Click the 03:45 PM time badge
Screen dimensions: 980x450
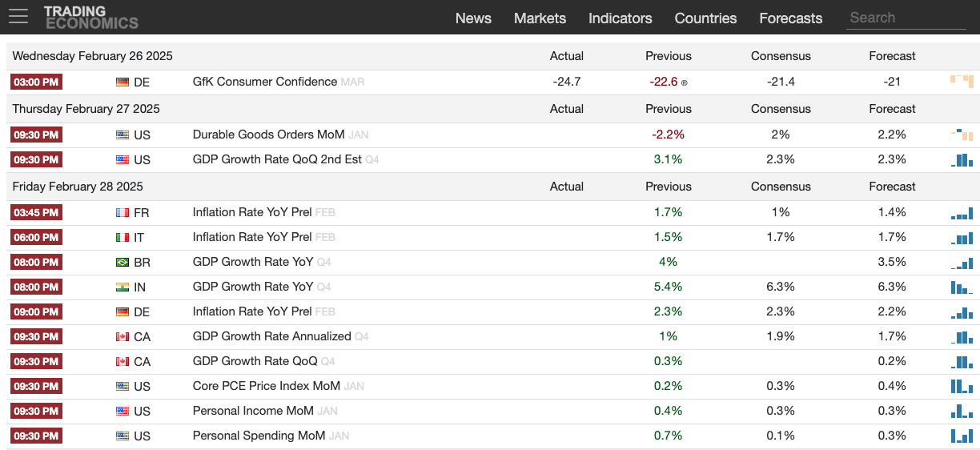36,212
